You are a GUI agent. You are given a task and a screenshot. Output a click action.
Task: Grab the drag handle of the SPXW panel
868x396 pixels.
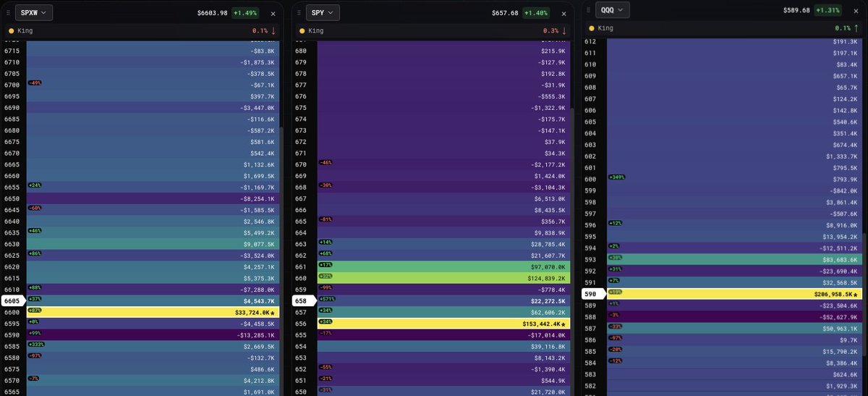click(x=7, y=13)
